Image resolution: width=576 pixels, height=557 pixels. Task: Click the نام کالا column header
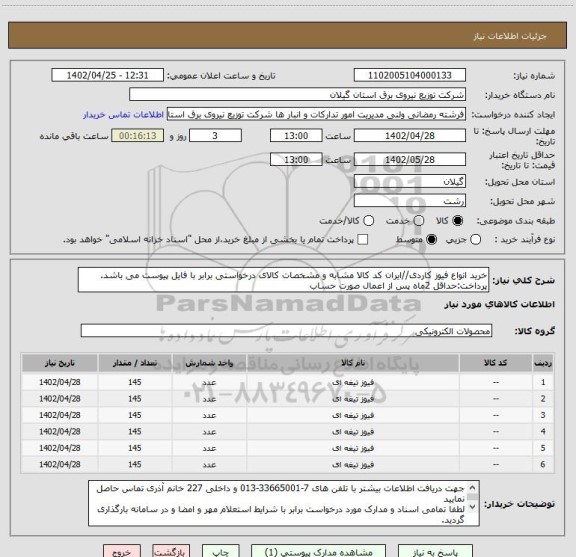tap(353, 363)
